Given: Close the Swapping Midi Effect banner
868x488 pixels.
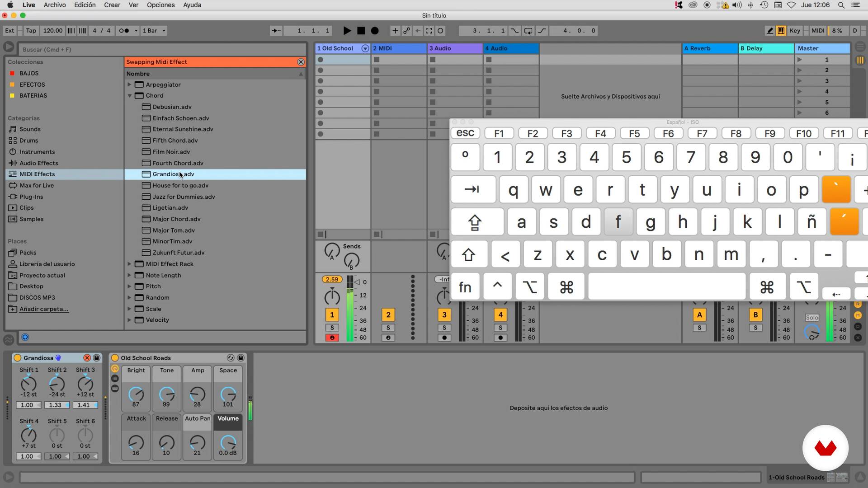Looking at the screenshot, I should click(x=301, y=62).
